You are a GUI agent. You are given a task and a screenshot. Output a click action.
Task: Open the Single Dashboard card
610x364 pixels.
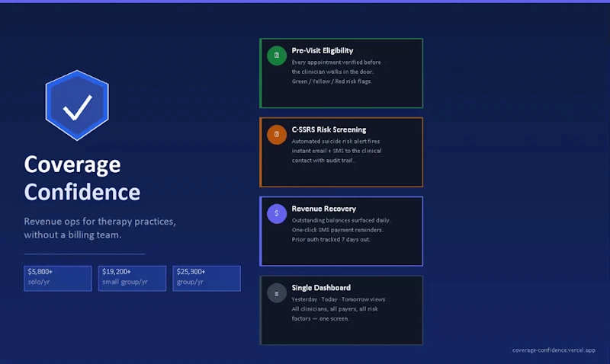click(x=341, y=311)
